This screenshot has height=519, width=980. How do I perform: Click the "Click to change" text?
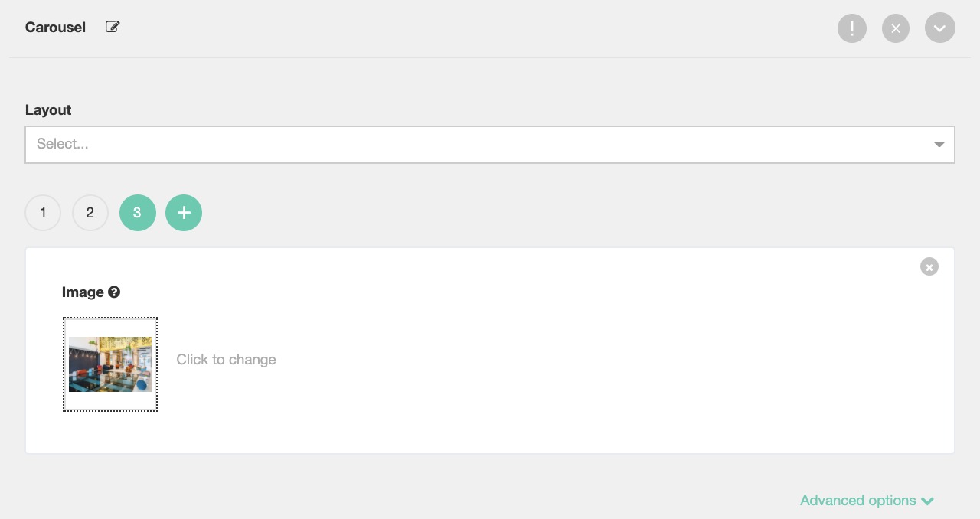226,360
